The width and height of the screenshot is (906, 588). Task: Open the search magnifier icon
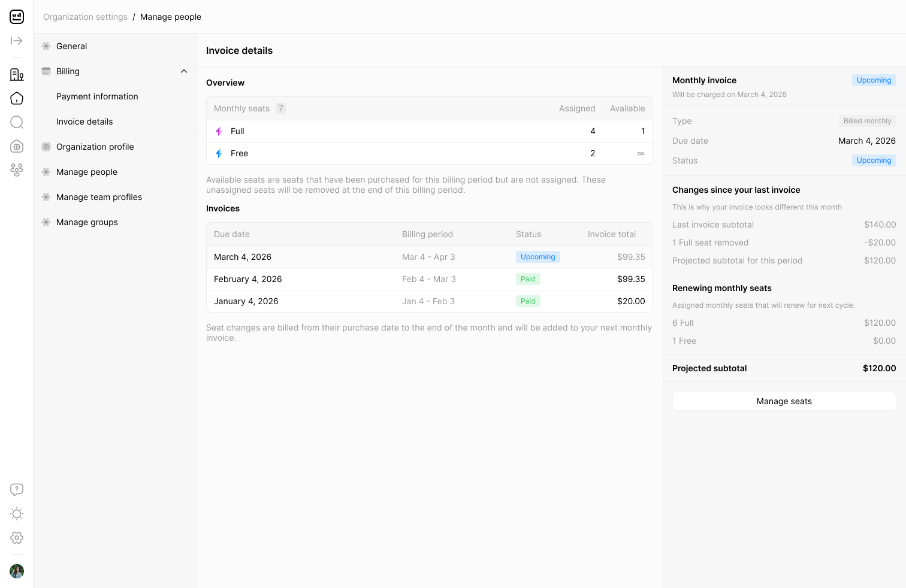click(x=17, y=122)
